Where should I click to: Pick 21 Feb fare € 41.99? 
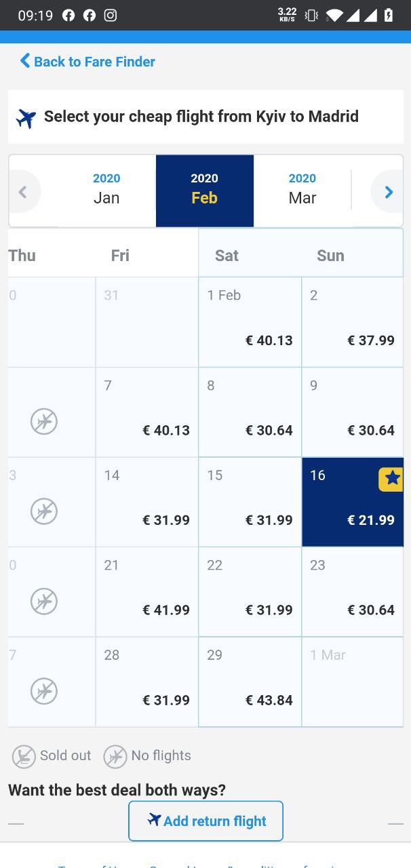147,592
